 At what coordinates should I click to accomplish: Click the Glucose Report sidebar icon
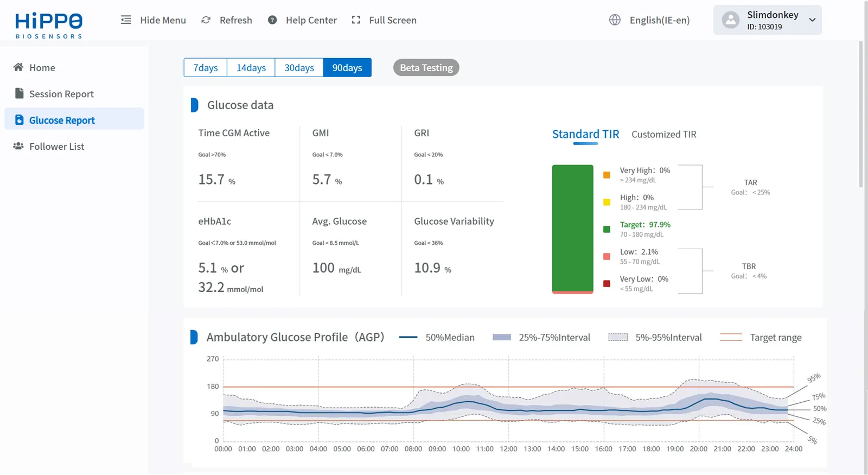(19, 120)
